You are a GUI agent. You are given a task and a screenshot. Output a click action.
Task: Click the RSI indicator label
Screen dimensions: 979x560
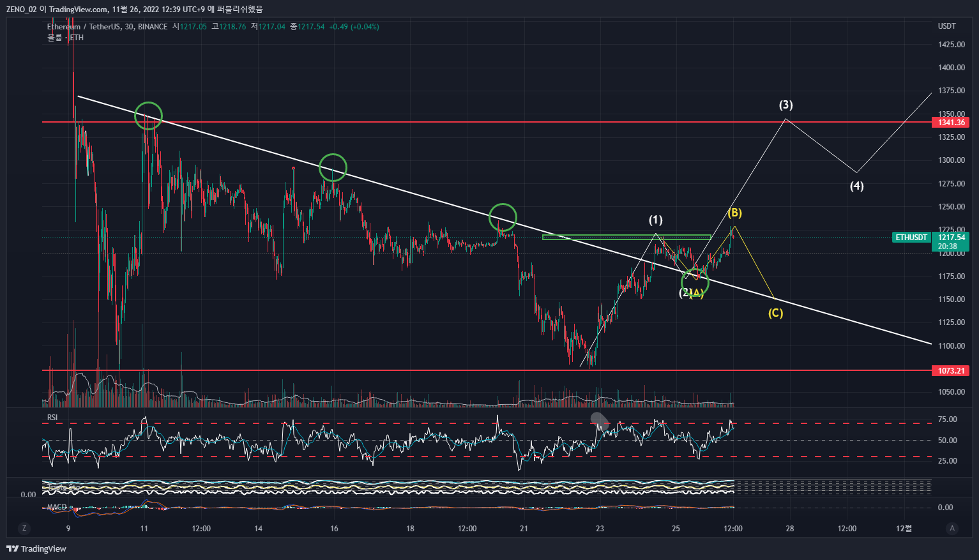pyautogui.click(x=52, y=418)
